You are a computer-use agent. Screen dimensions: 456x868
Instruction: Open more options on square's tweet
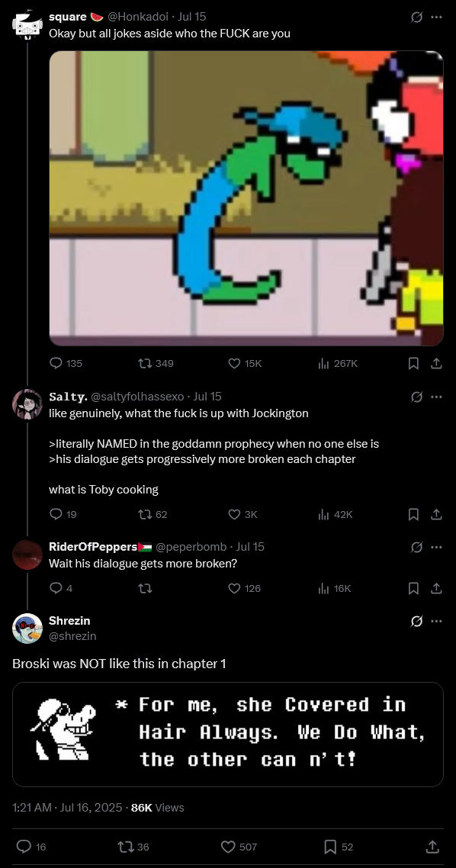[436, 17]
